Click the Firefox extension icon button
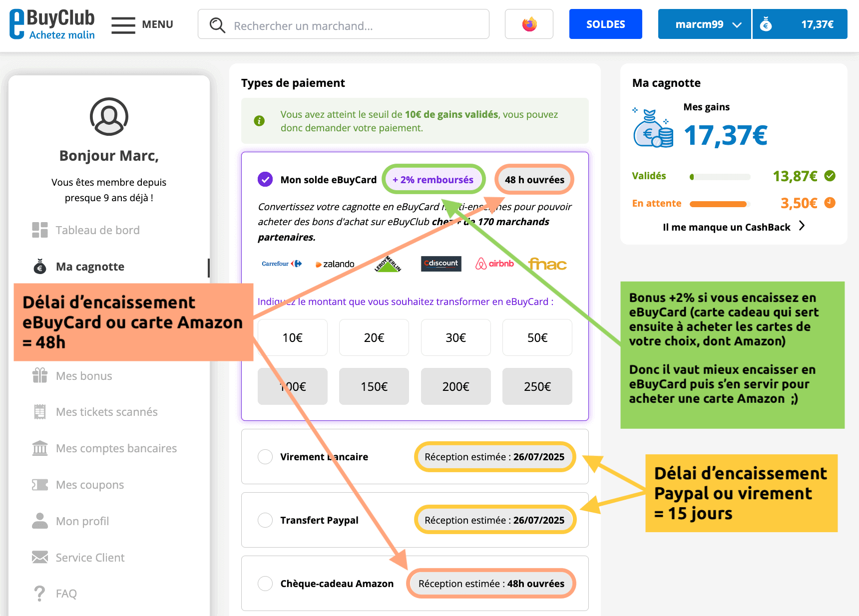The width and height of the screenshot is (859, 616). coord(529,24)
